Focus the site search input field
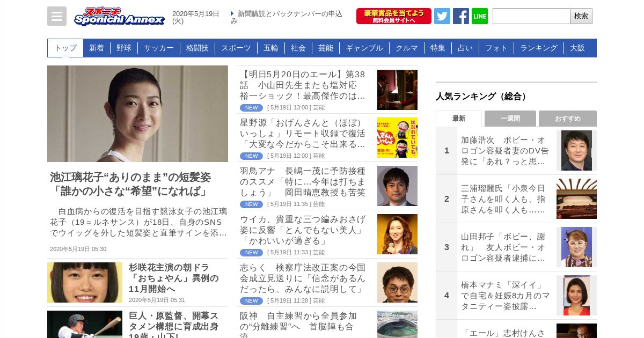The height and width of the screenshot is (338, 644). 531,16
